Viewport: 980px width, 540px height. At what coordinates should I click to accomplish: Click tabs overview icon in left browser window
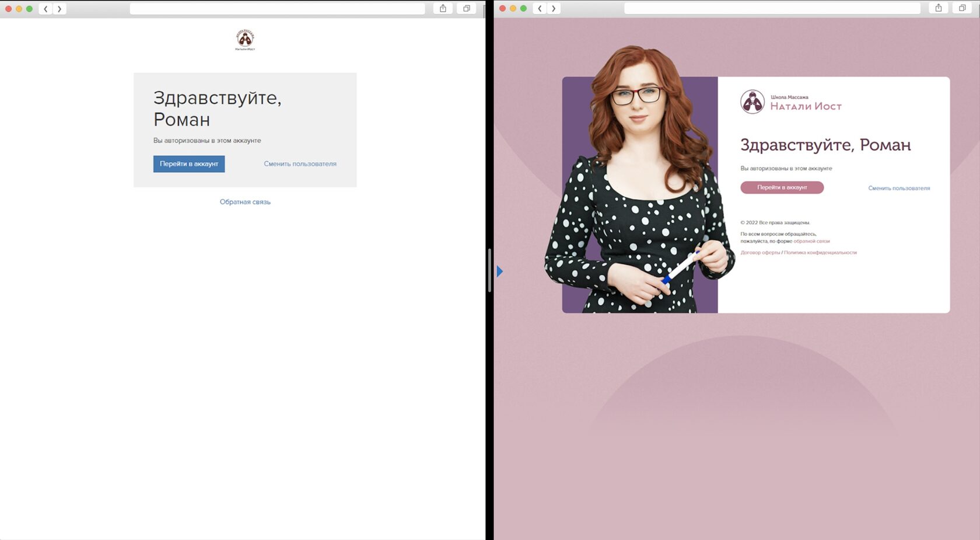[467, 8]
